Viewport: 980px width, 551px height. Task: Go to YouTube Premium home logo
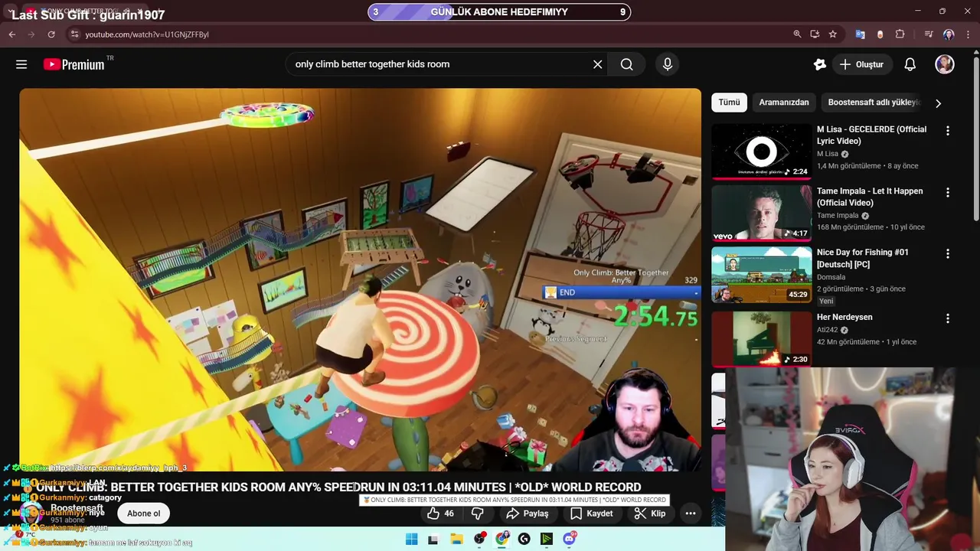coord(74,64)
